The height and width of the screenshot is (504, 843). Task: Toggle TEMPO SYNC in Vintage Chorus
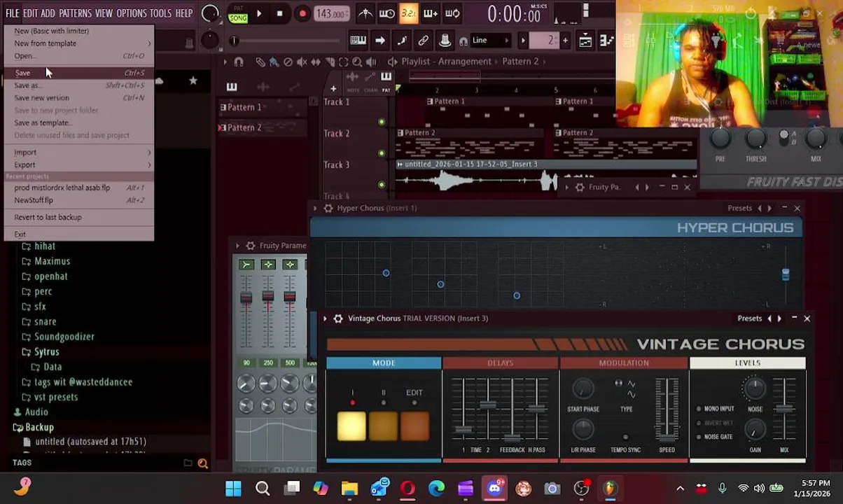pyautogui.click(x=625, y=437)
